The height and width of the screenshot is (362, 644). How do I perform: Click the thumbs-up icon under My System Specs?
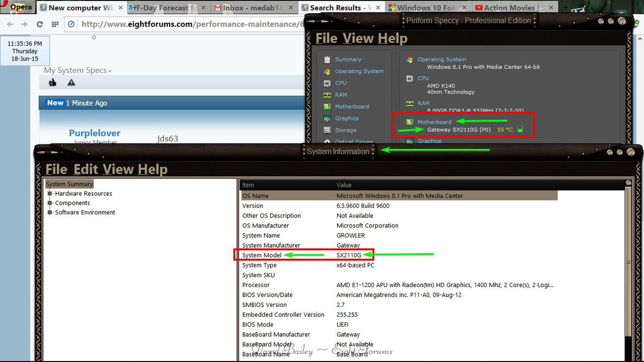pyautogui.click(x=52, y=82)
